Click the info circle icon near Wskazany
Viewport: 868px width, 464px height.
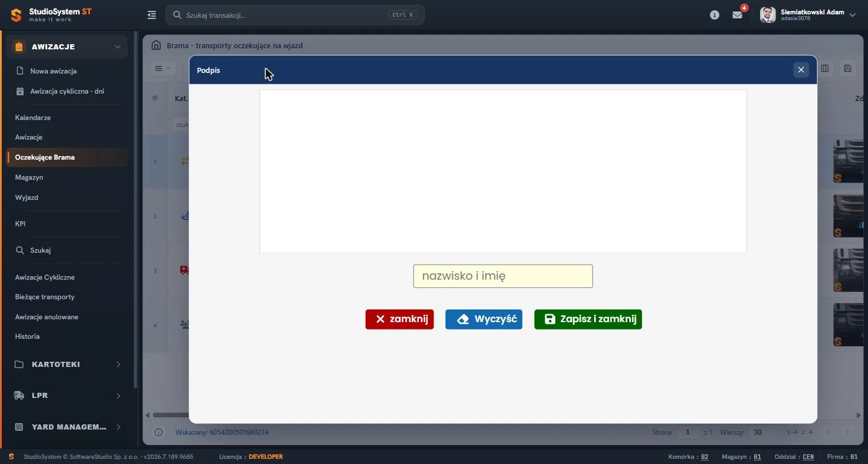point(159,432)
